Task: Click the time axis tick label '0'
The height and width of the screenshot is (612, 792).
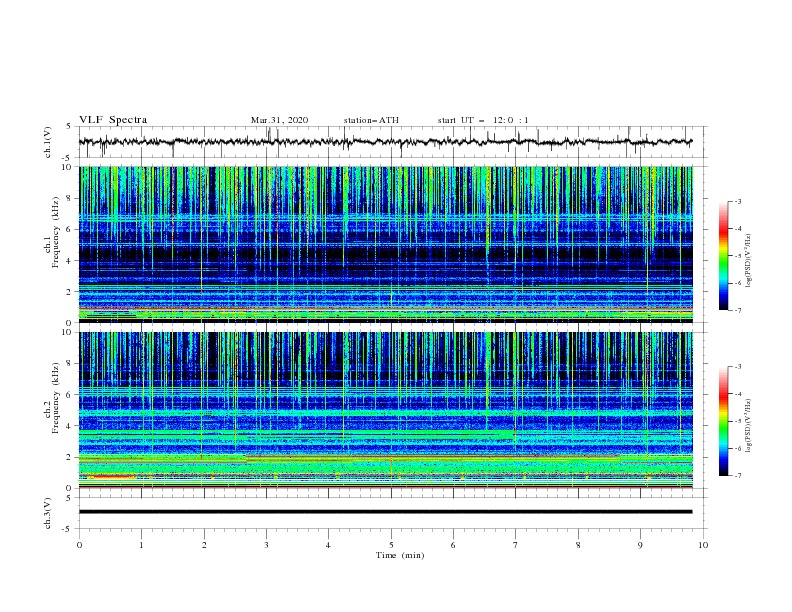Action: click(x=79, y=545)
